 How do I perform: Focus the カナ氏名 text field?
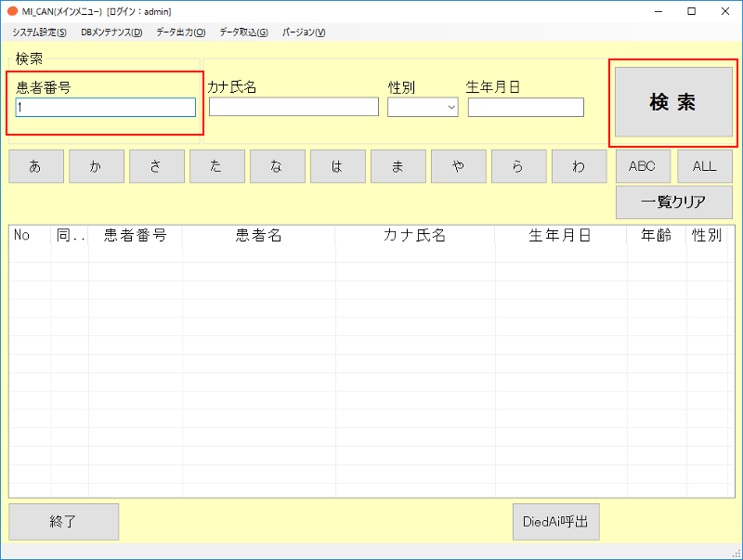293,108
